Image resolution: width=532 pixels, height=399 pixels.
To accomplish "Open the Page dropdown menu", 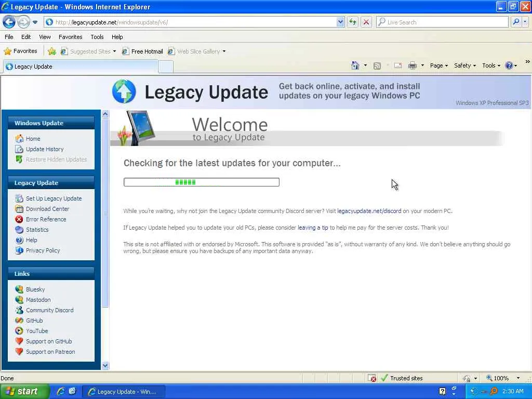I will click(x=439, y=65).
